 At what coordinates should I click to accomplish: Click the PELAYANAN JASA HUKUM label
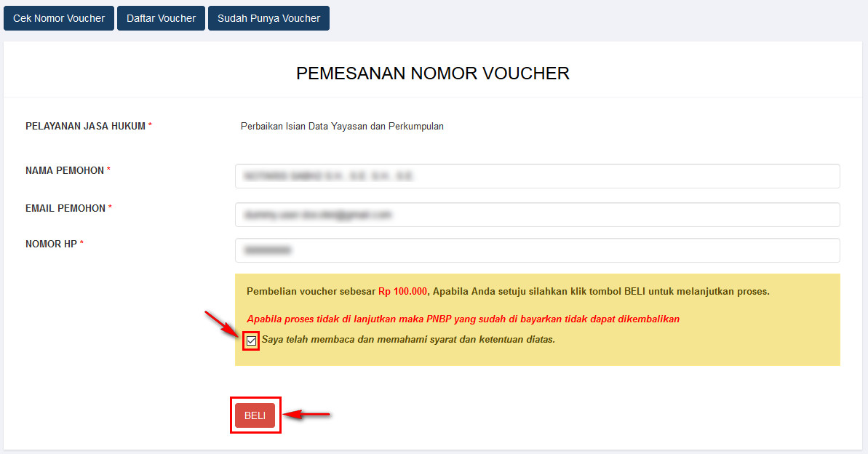click(x=89, y=127)
